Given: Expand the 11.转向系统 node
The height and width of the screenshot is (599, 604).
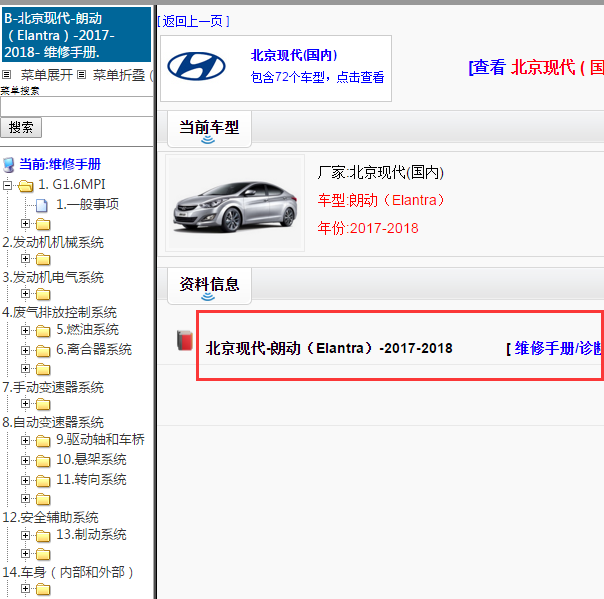Looking at the screenshot, I should point(25,480).
